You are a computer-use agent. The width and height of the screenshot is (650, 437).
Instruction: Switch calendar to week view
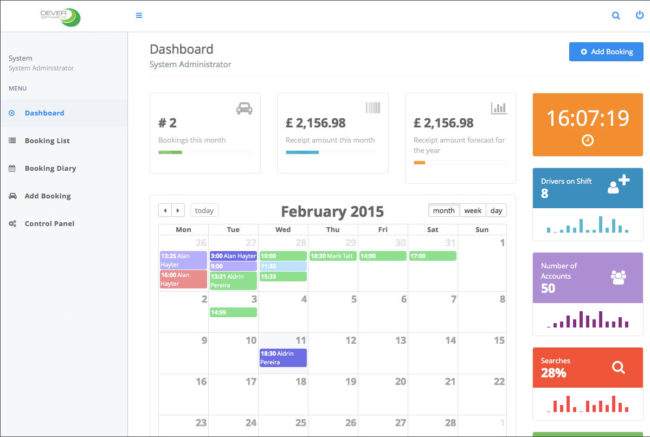(472, 210)
